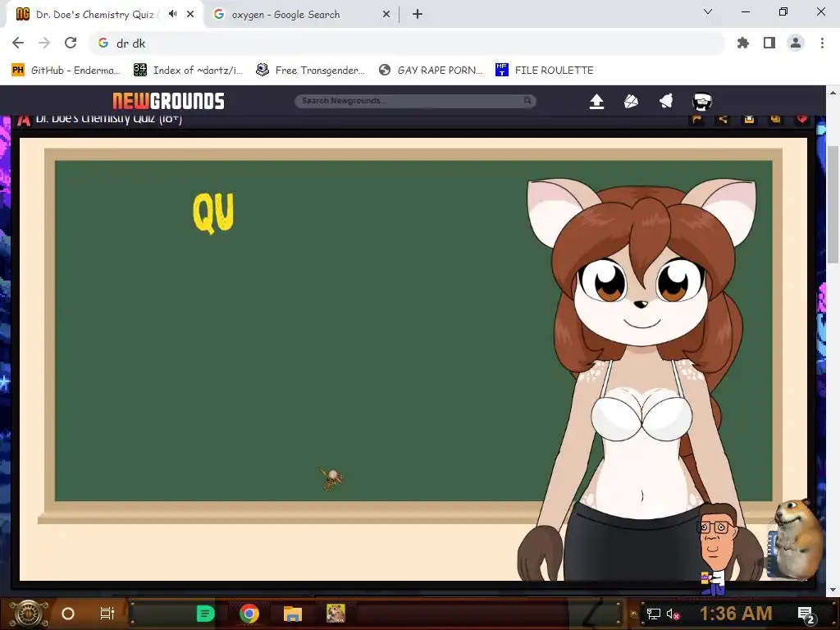840x630 pixels.
Task: Go back to previous page
Action: tap(18, 43)
